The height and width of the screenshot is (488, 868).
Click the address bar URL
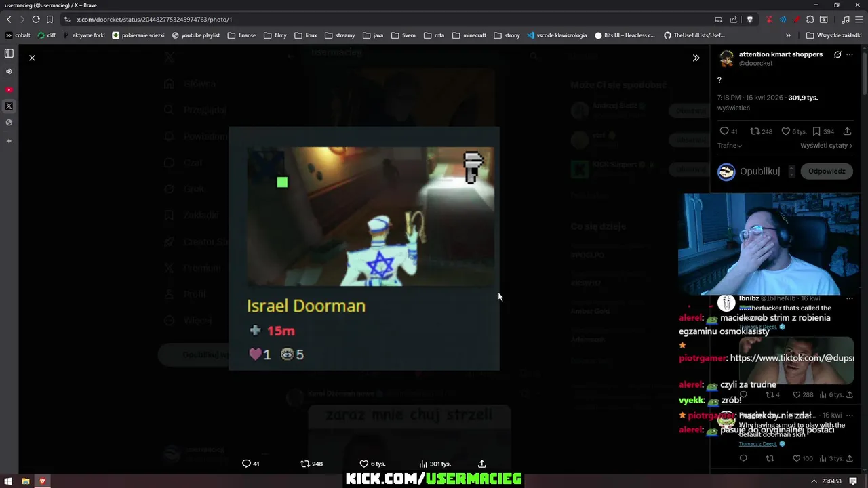tap(155, 20)
